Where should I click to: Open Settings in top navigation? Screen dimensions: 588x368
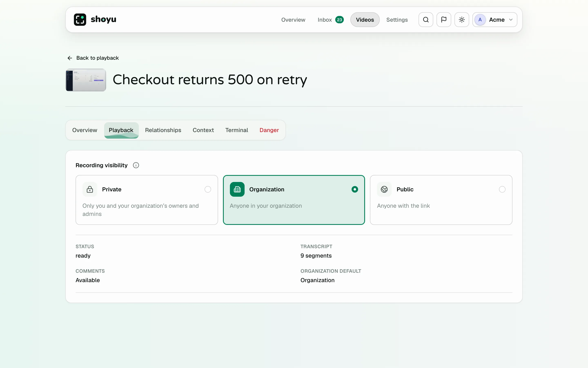[397, 20]
